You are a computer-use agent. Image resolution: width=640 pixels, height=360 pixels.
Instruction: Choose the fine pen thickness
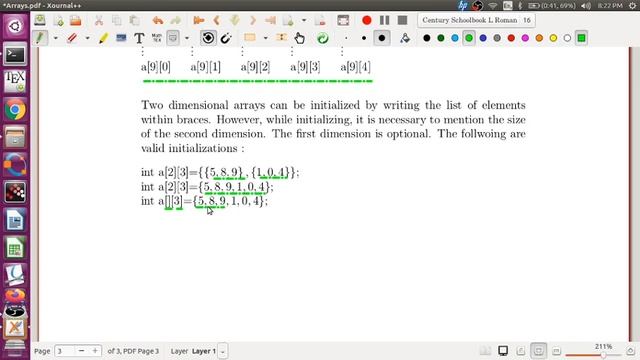point(346,38)
